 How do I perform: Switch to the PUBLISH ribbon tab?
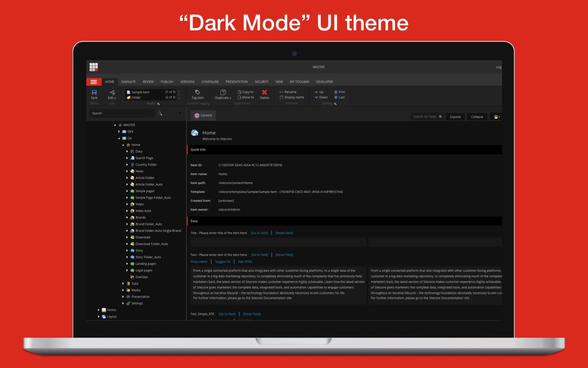click(x=167, y=82)
